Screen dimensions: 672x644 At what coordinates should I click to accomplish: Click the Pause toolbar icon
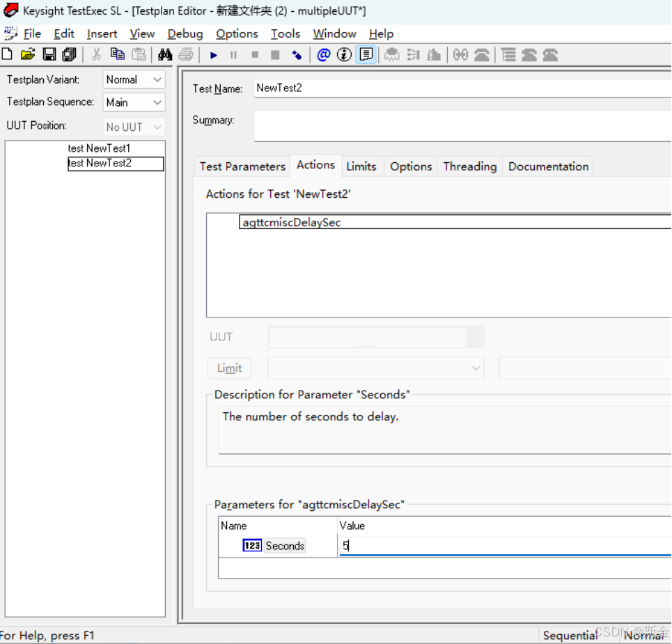(233, 55)
